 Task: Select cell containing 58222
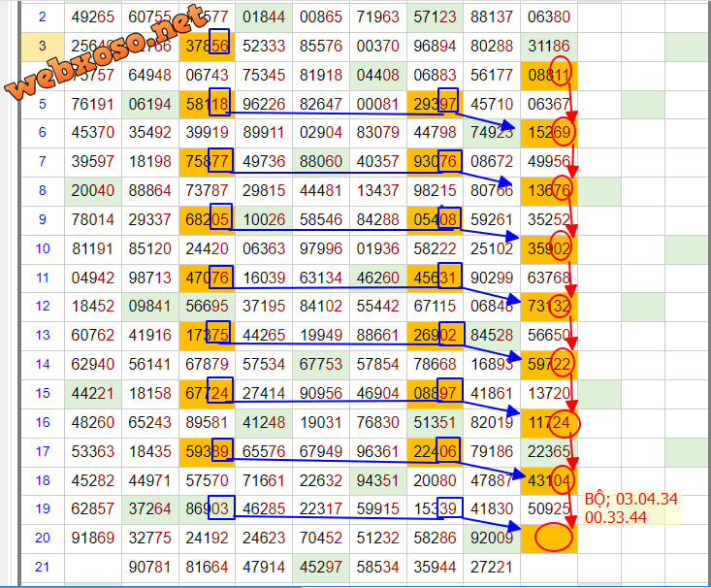pyautogui.click(x=435, y=248)
